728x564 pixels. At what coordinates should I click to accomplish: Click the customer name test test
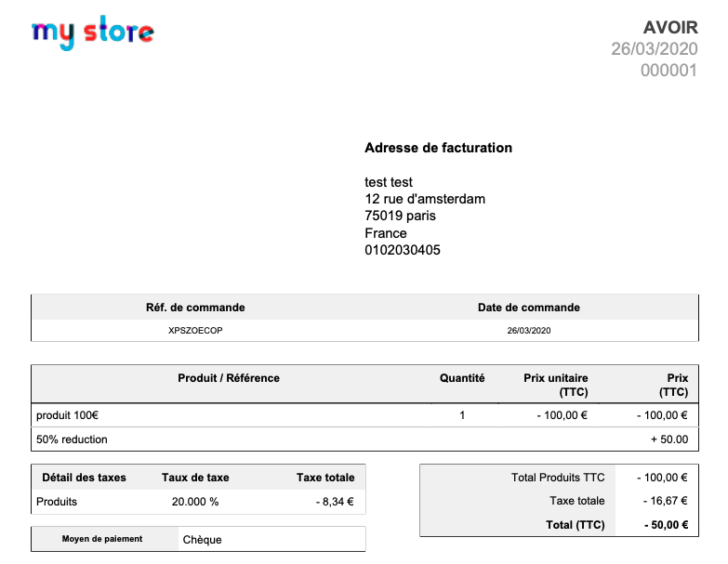[x=388, y=182]
